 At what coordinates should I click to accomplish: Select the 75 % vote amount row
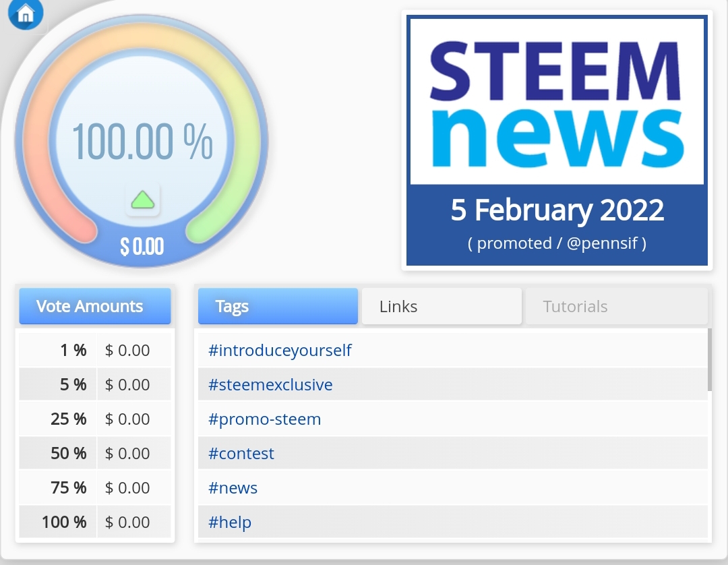pyautogui.click(x=95, y=487)
